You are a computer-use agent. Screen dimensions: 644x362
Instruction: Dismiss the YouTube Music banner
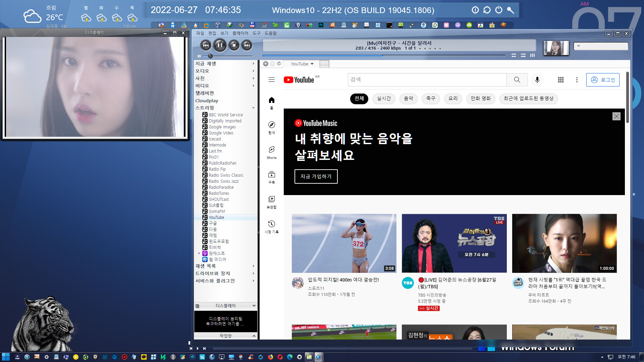616,116
